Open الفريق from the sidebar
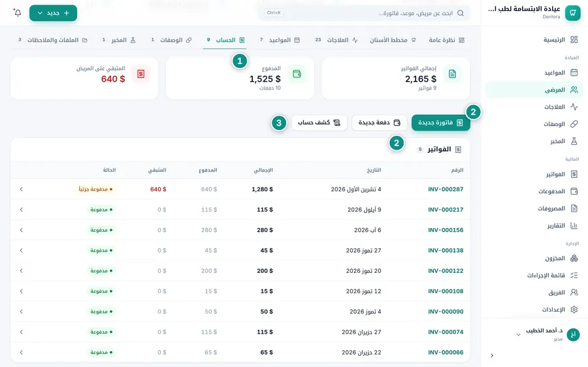Screen dimensions: 588x367 coord(534,292)
